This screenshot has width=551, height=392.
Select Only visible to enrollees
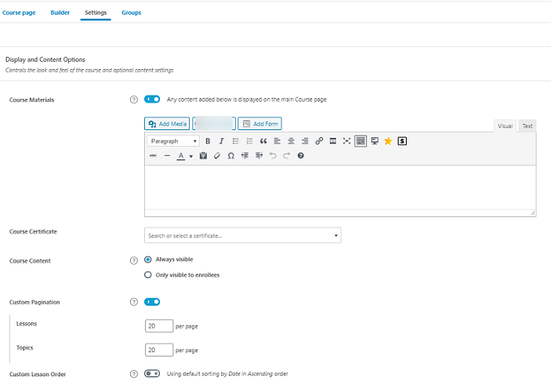coord(148,275)
